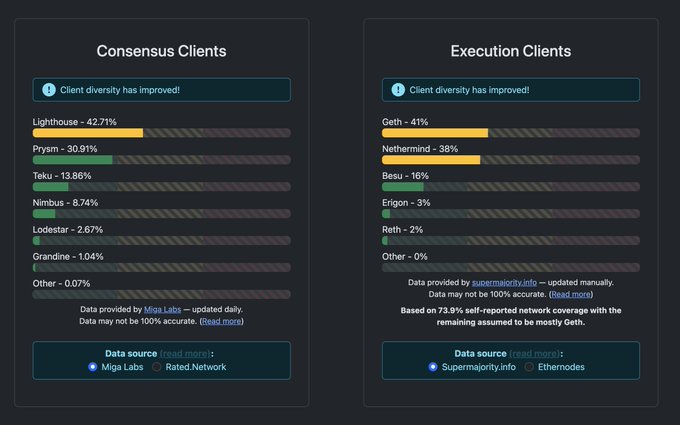680x425 pixels.
Task: Select the Miga Labs radio button
Action: coord(92,367)
